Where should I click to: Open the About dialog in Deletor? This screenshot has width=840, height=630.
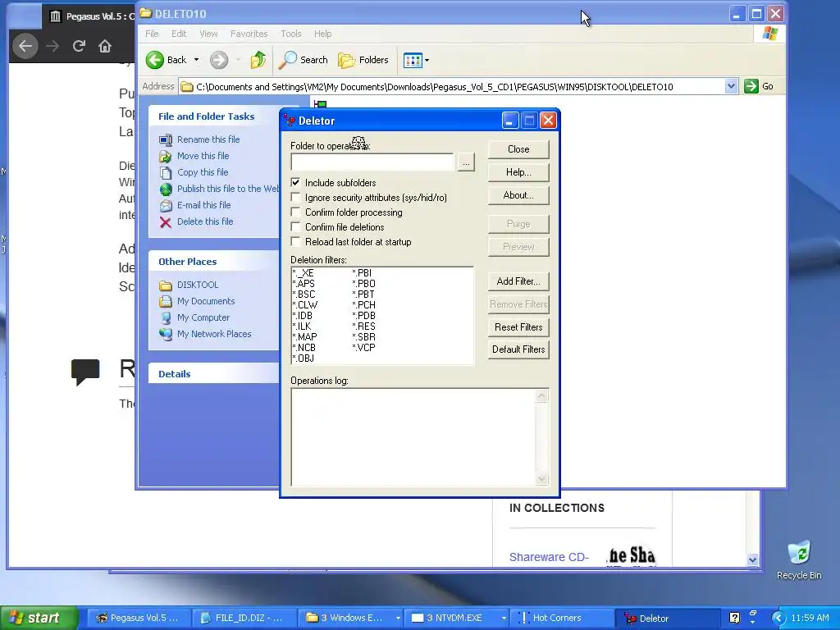[518, 195]
